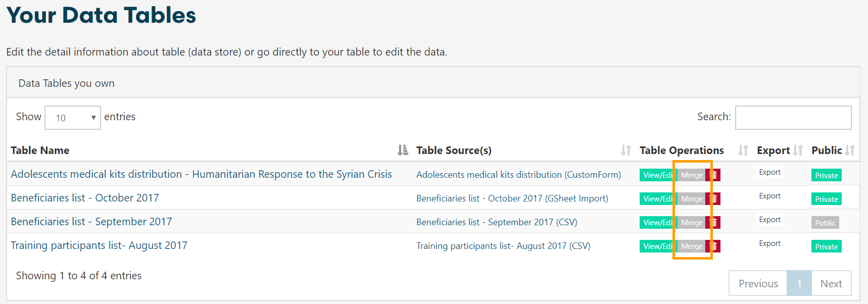
Task: Go to the Next page
Action: point(831,284)
